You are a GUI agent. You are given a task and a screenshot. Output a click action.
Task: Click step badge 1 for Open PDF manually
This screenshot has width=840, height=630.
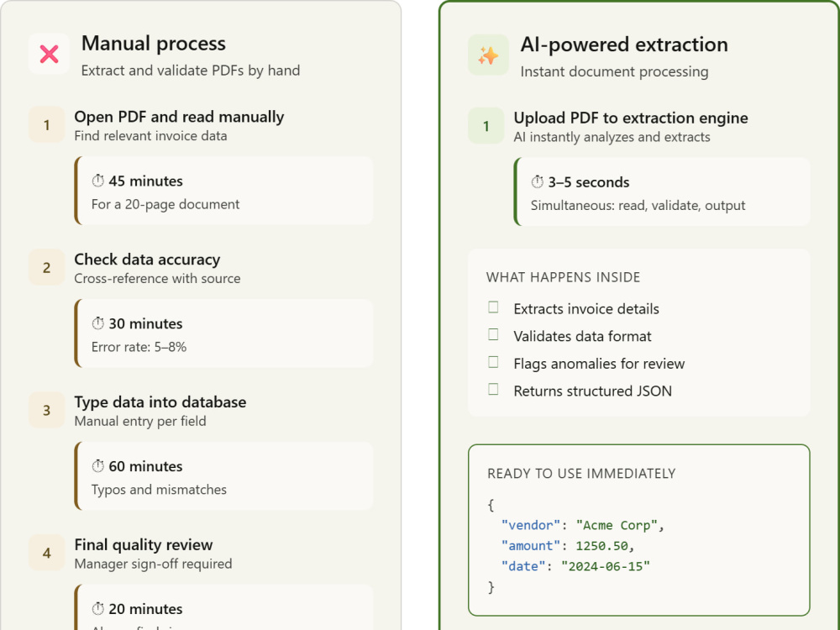coord(46,125)
